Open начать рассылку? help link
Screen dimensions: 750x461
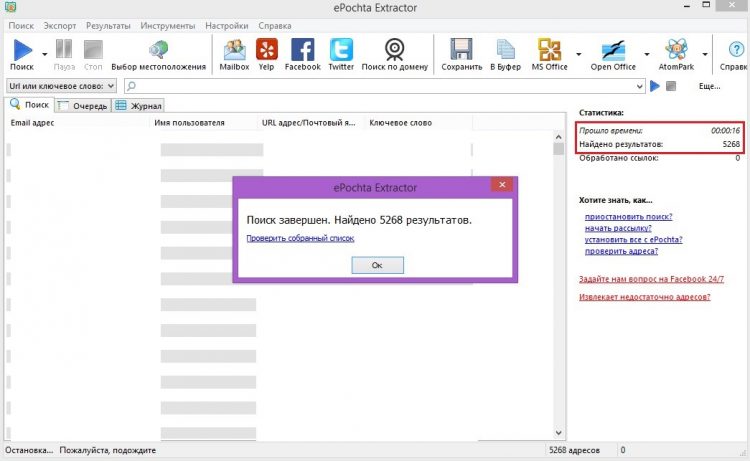tap(618, 228)
